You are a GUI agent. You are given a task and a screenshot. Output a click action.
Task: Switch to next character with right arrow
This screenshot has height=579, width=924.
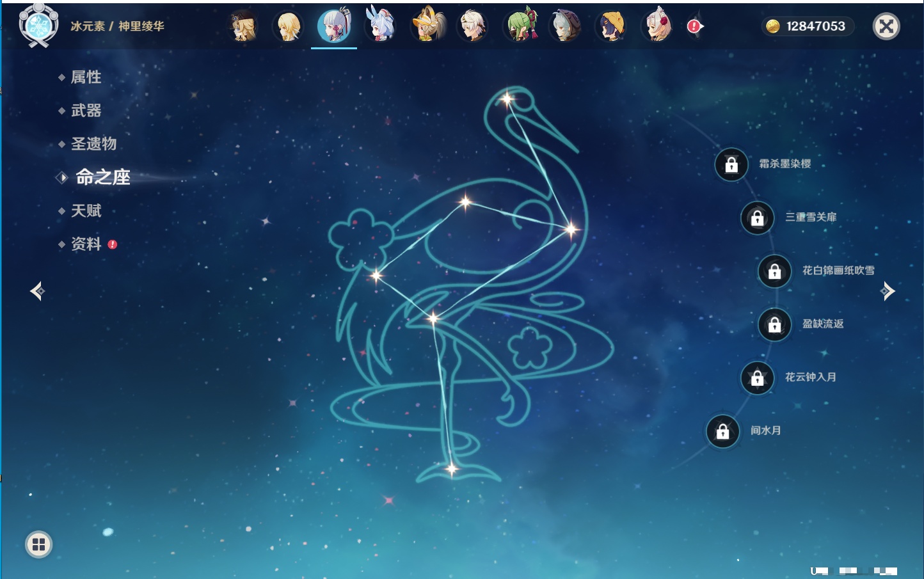888,291
